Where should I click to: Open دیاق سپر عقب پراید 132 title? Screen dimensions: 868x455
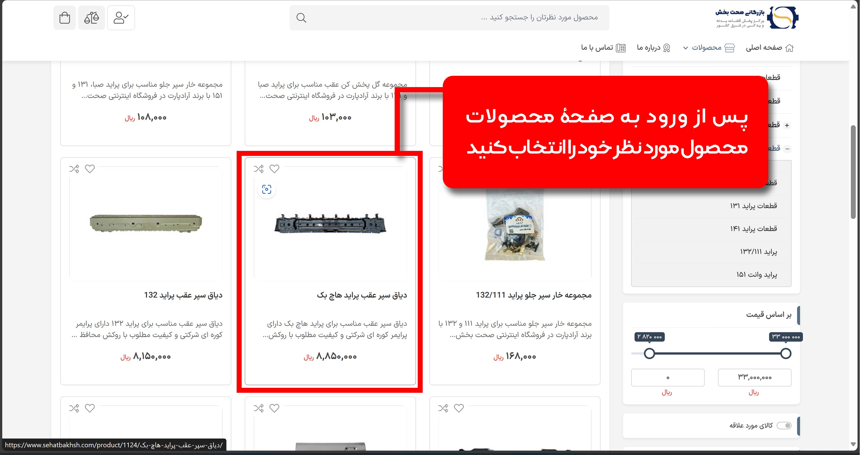tap(183, 295)
